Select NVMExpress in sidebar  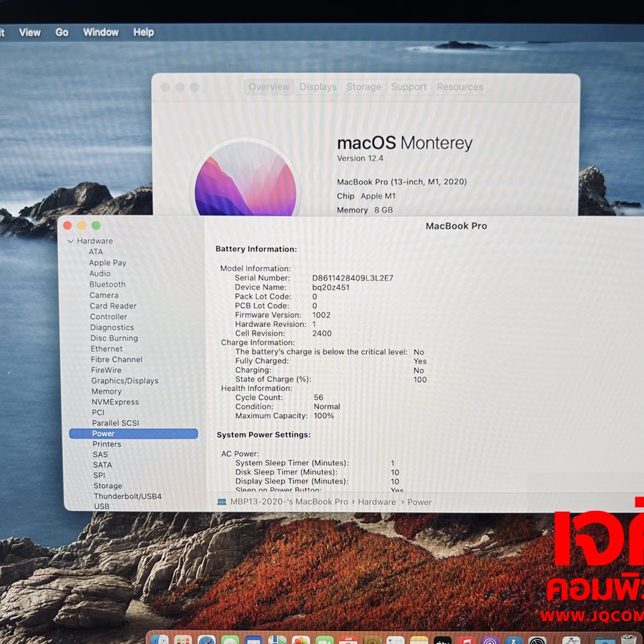(115, 402)
